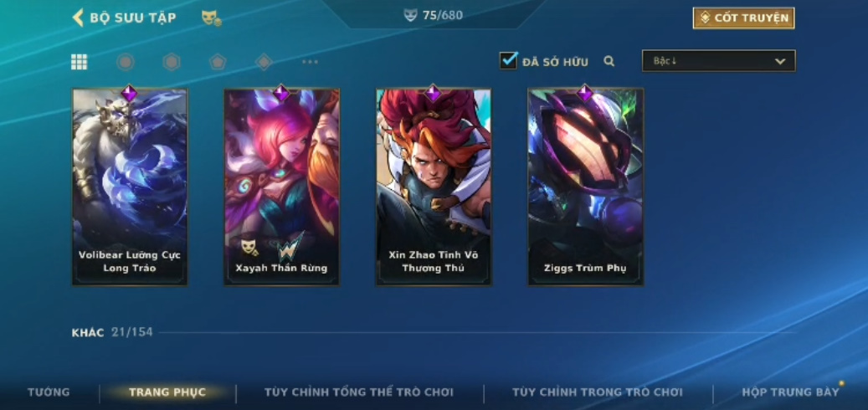The image size is (868, 410).
Task: Open Tùy Chỉnh Trong Trò Chơi tab
Action: click(598, 392)
